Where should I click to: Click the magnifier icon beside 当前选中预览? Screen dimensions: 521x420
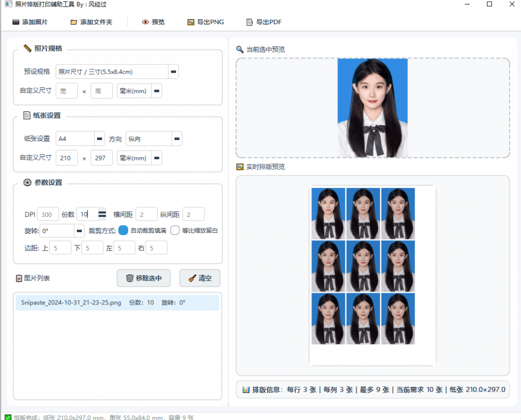tap(239, 49)
